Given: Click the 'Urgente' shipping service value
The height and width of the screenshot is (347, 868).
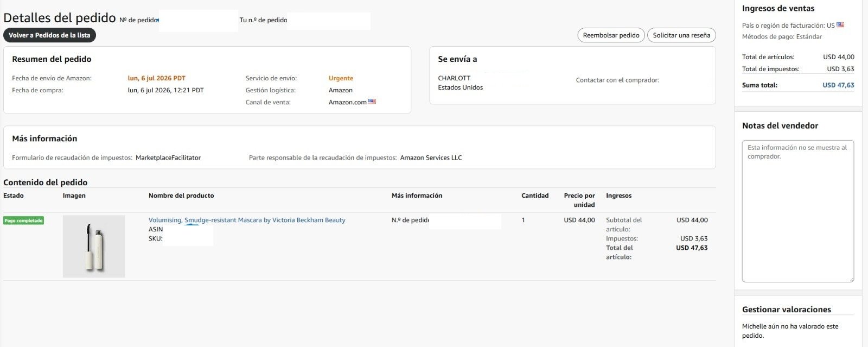Looking at the screenshot, I should (341, 78).
